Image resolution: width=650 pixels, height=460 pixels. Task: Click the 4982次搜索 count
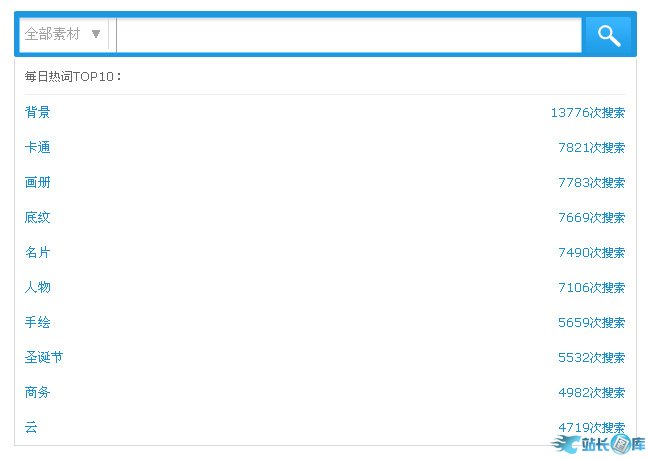[x=591, y=393]
